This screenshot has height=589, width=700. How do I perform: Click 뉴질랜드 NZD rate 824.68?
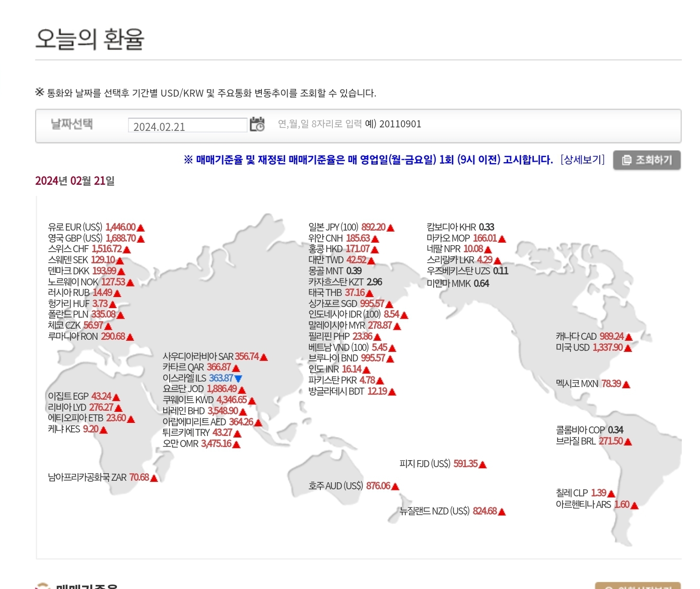coord(485,511)
